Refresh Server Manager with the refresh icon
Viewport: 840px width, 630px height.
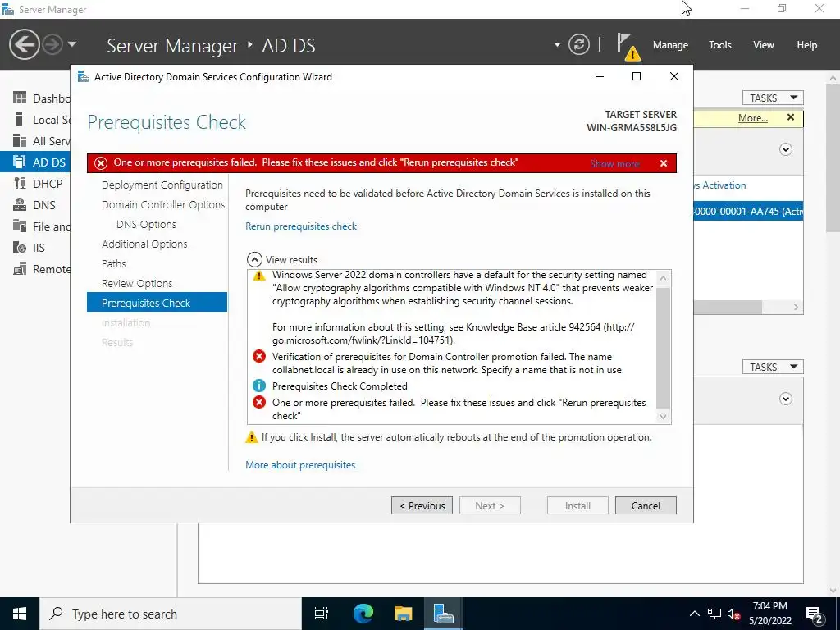click(x=578, y=44)
